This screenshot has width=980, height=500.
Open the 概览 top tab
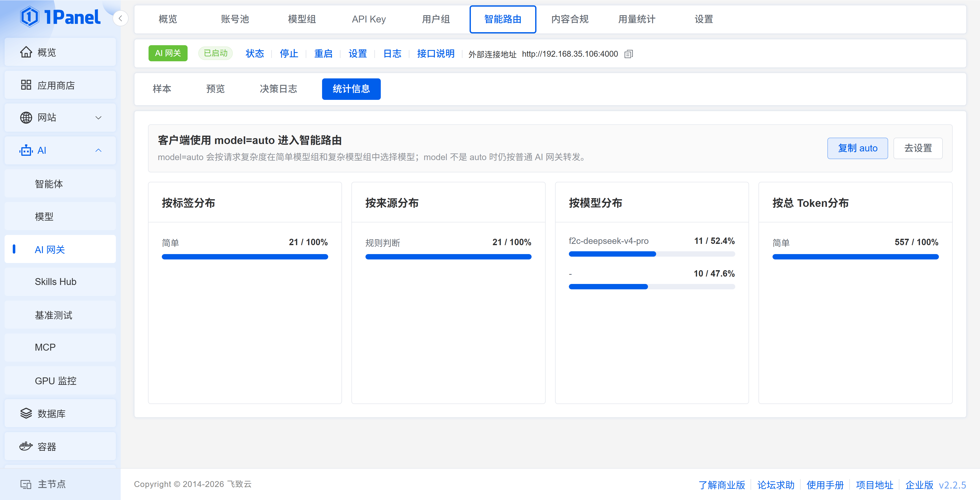click(x=168, y=19)
